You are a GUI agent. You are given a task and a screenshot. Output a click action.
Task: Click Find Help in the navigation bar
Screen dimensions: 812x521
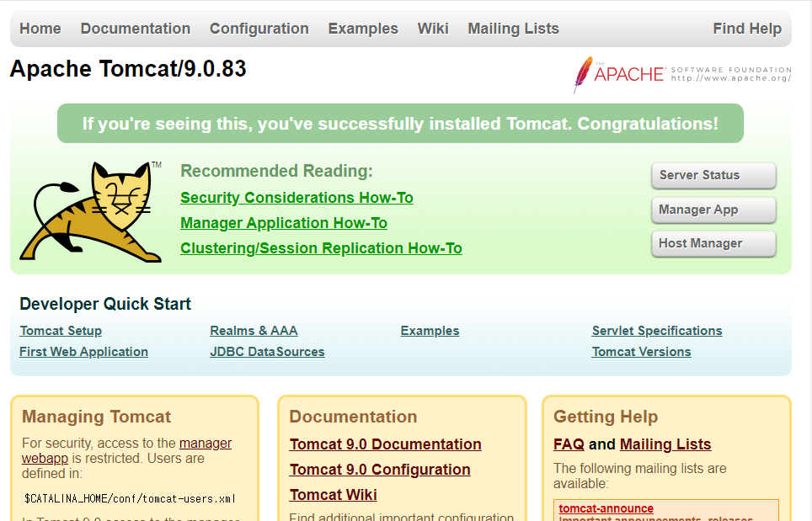pyautogui.click(x=747, y=29)
